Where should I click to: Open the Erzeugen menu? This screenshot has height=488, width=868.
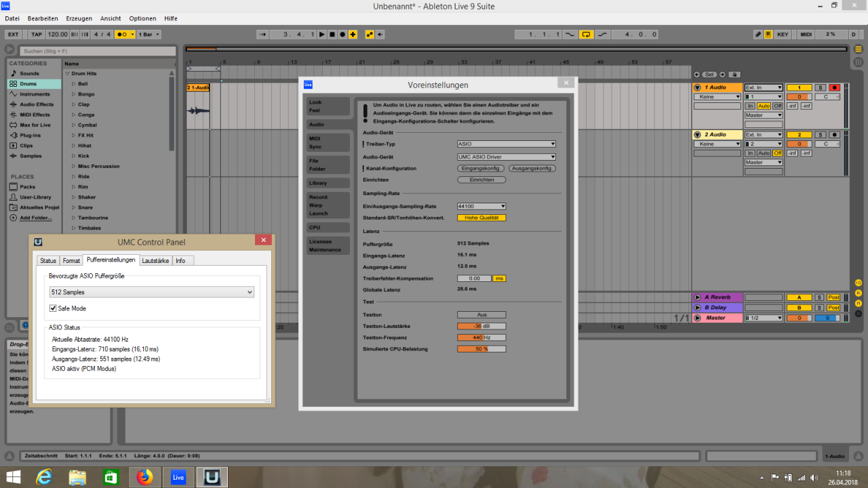[79, 18]
